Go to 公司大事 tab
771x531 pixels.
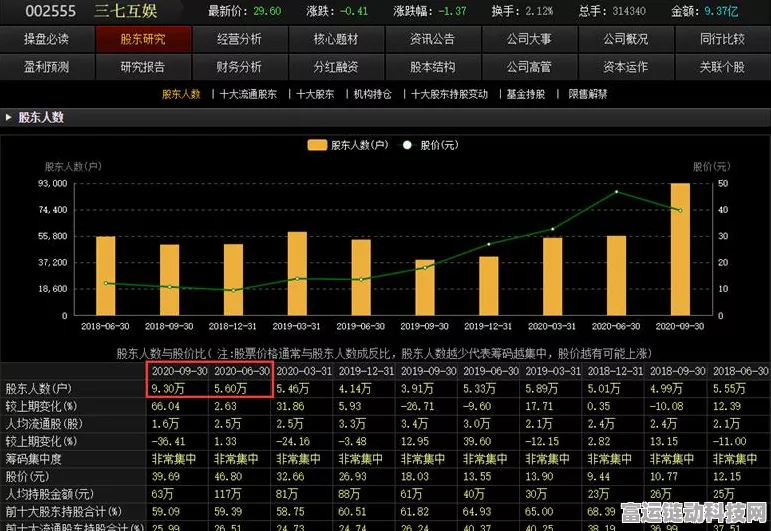coord(529,39)
